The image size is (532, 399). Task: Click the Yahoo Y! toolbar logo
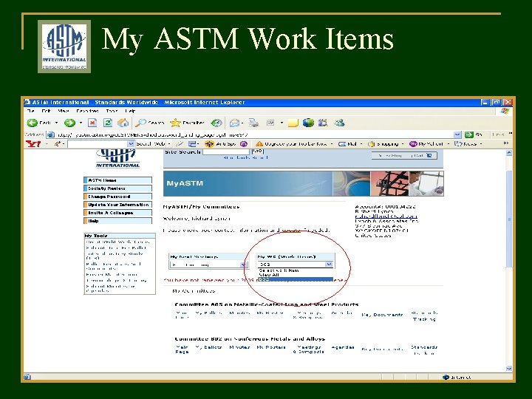[33, 144]
